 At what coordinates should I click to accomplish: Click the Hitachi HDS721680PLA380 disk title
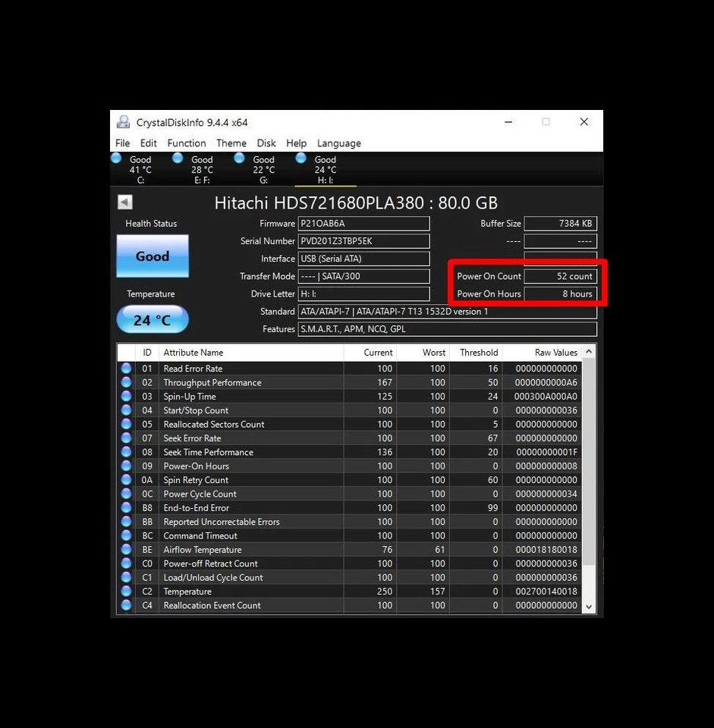tap(356, 203)
